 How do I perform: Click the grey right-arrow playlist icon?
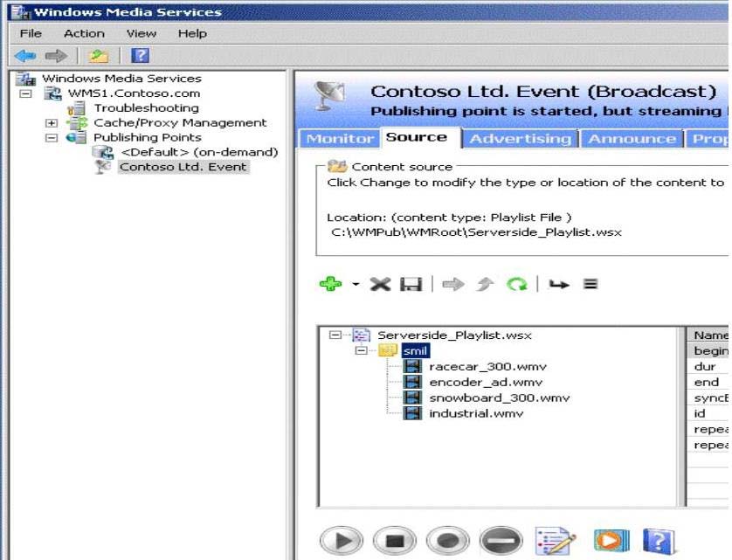[452, 284]
